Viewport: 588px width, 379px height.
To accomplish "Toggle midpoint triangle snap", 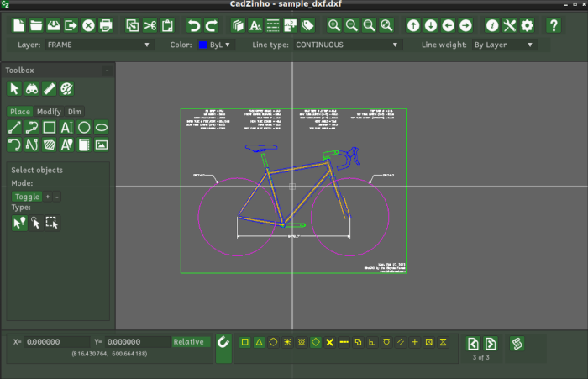I will coord(259,342).
